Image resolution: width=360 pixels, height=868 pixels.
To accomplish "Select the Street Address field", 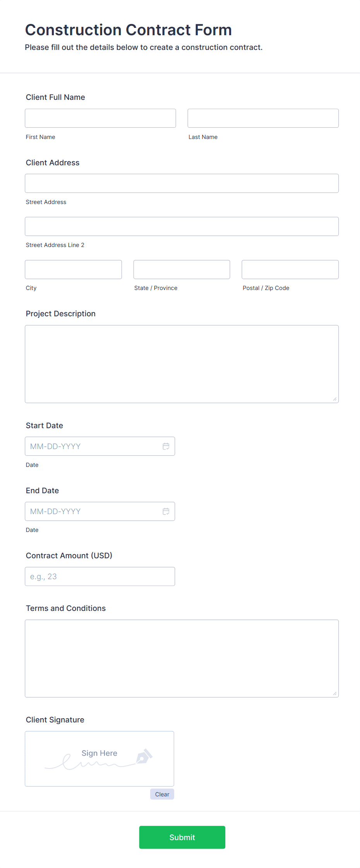I will pyautogui.click(x=181, y=183).
